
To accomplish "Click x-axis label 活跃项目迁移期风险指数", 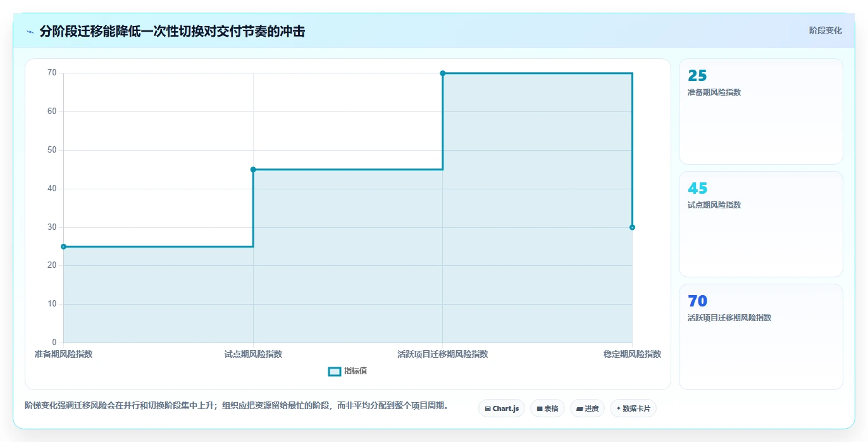I will point(443,354).
